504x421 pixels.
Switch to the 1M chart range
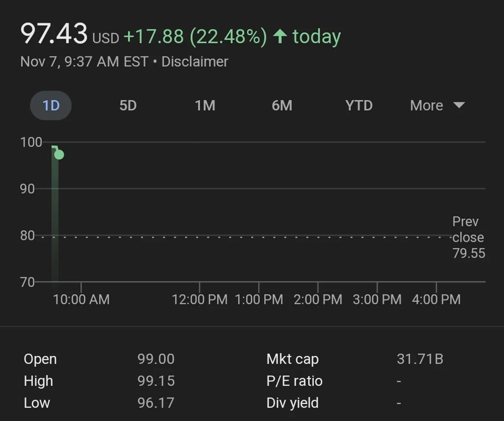(x=205, y=105)
